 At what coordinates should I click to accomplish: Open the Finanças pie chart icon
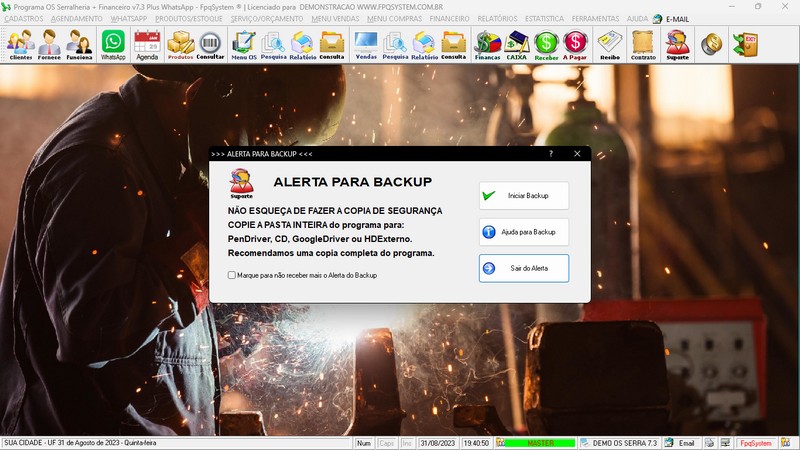487,44
